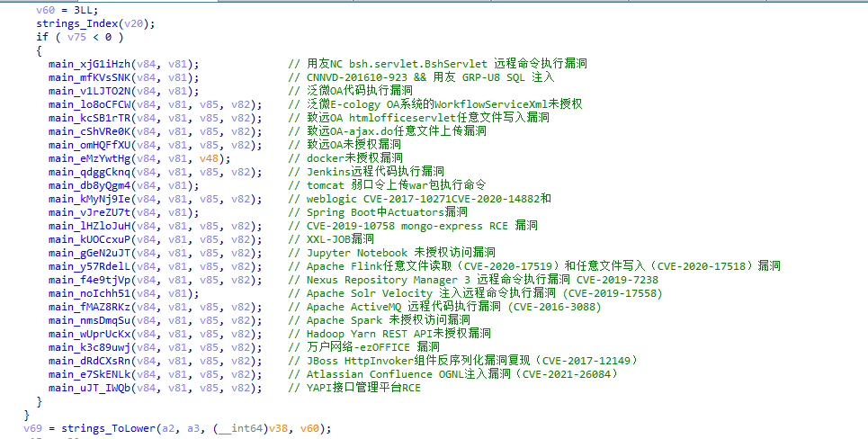Click function name main_kcSB1rTR
Image resolution: width=868 pixels, height=439 pixels.
coord(90,118)
